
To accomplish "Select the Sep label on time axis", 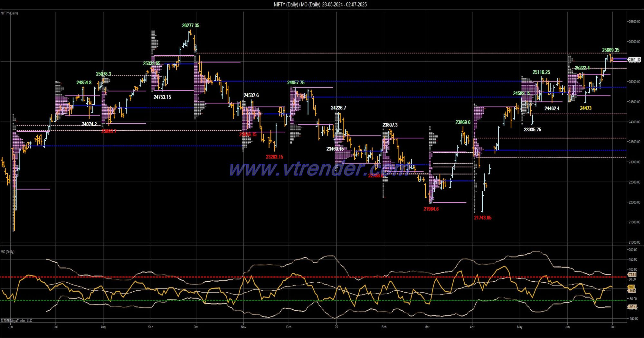I will point(151,327).
